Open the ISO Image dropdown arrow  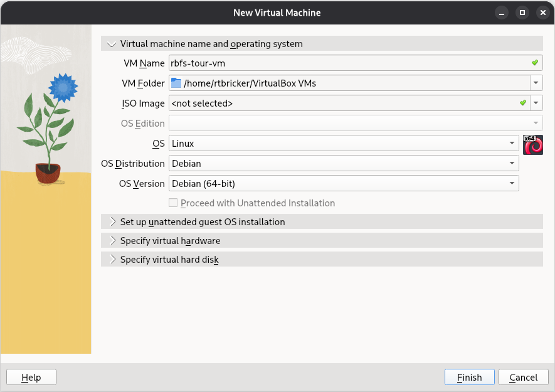tap(536, 103)
